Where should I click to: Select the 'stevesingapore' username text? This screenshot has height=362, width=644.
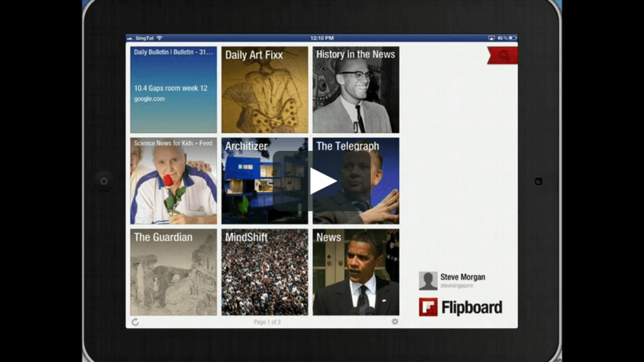457,286
